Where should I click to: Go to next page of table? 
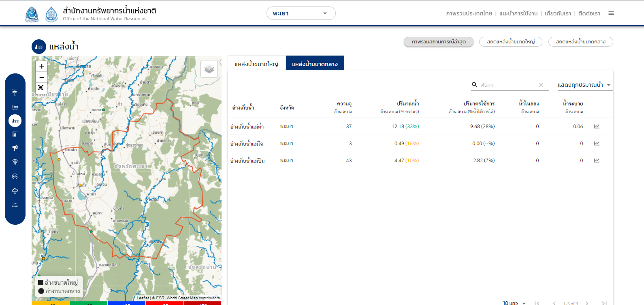586,303
